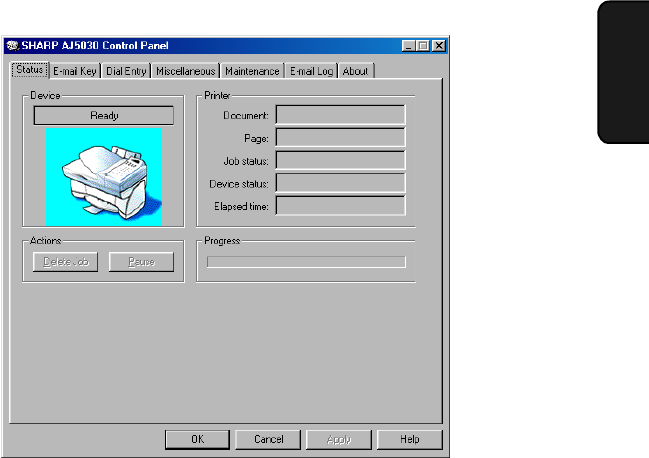
Task: Click the "Device" group label
Action: (45, 96)
